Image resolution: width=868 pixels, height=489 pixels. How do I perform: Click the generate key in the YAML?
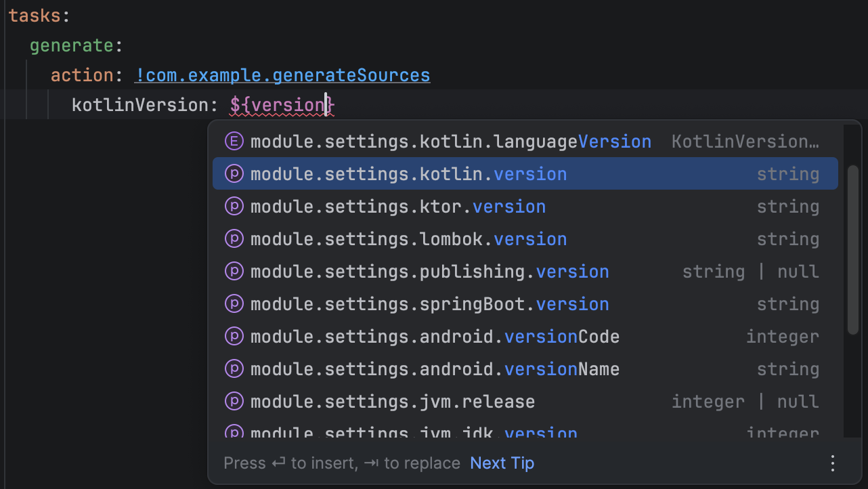tap(71, 45)
